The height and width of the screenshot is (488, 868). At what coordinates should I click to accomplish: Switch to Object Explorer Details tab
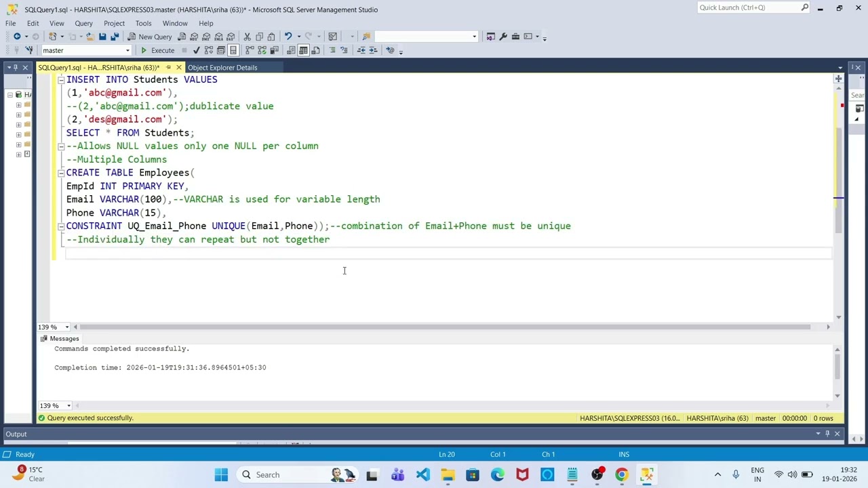[x=222, y=67]
